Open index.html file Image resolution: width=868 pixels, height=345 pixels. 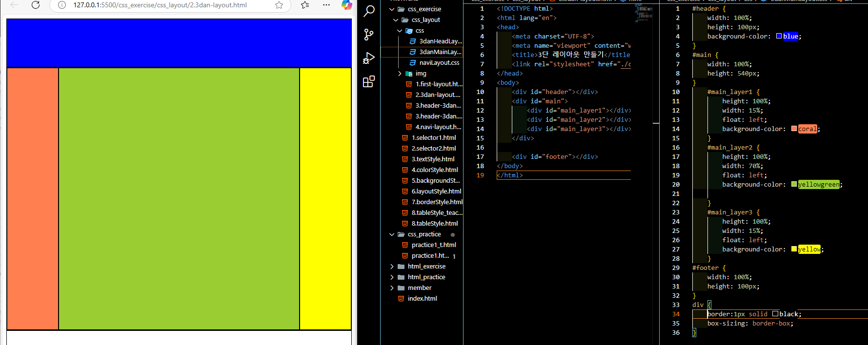pyautogui.click(x=422, y=299)
